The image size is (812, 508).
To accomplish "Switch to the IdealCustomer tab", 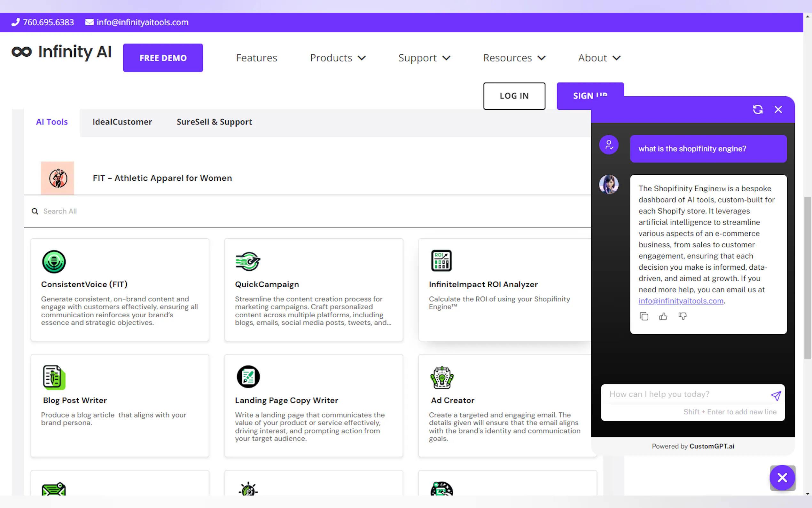I will 122,122.
